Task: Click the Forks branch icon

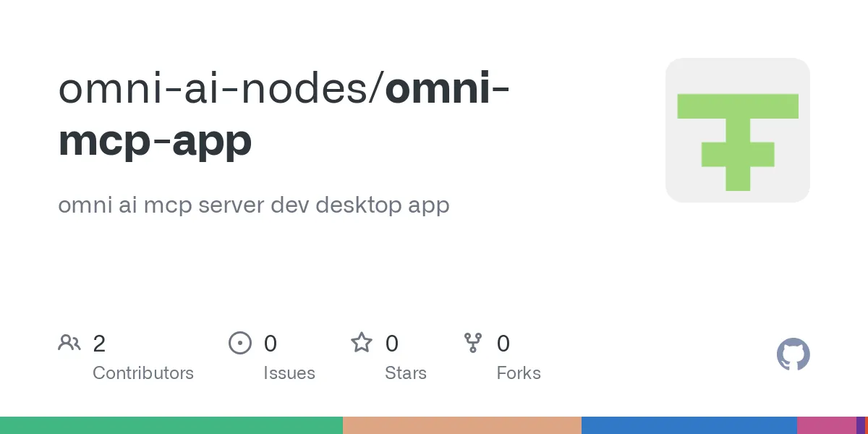Action: (474, 343)
